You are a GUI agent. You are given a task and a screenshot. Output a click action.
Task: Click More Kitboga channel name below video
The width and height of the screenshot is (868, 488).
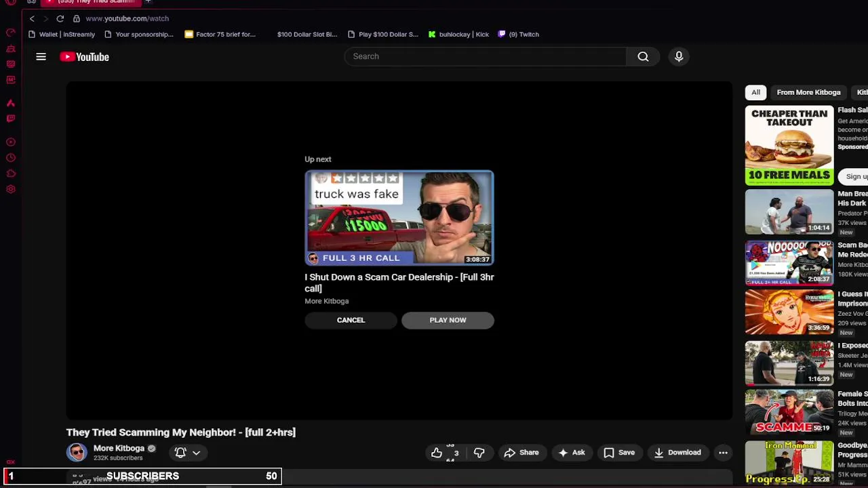click(x=119, y=448)
